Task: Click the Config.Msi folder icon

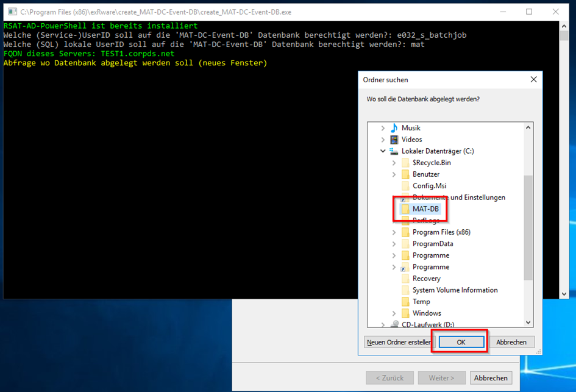Action: point(405,186)
